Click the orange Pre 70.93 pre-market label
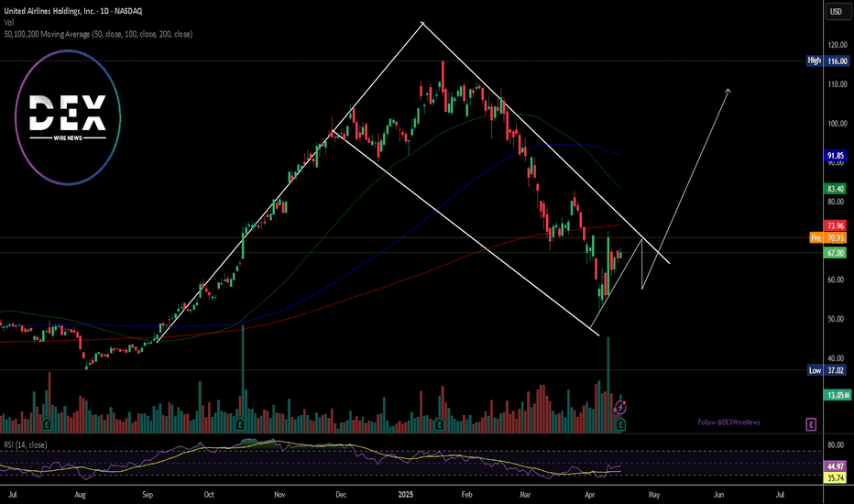 [828, 238]
